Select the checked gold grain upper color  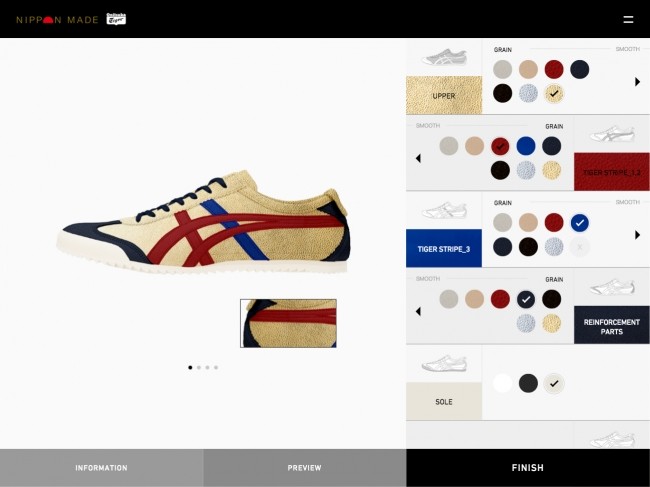tap(553, 93)
